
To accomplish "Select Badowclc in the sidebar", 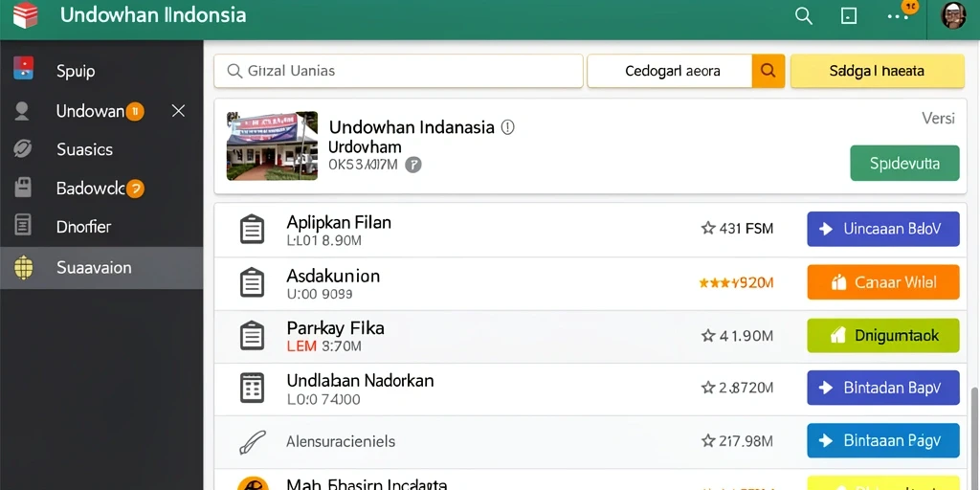I will pos(101,189).
